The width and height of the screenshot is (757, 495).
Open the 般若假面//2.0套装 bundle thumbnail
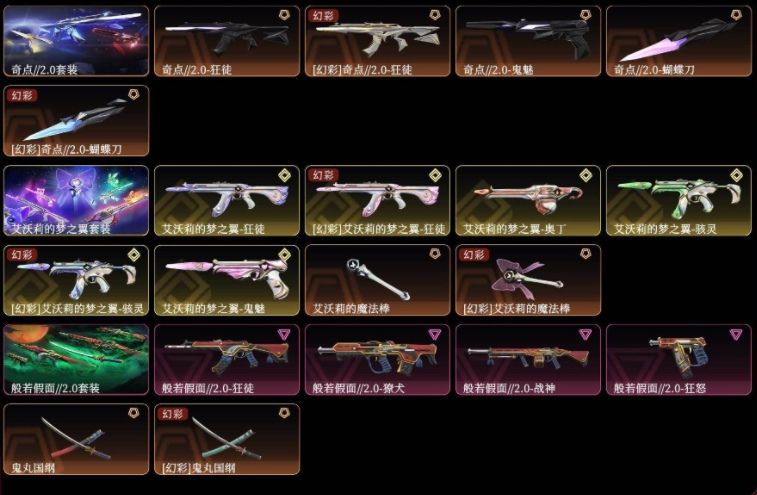pos(76,360)
